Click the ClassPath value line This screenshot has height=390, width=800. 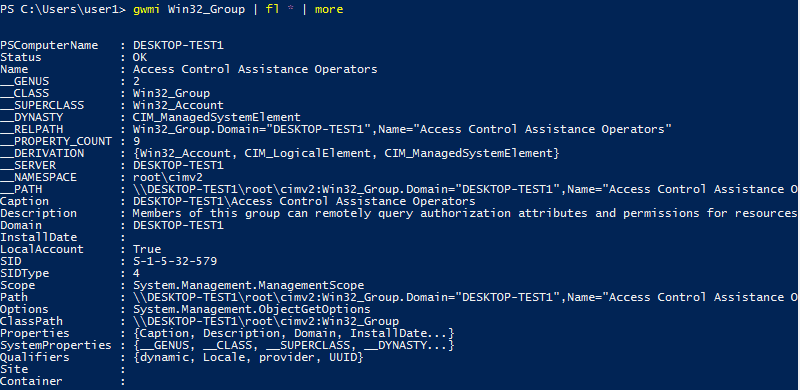tap(266, 321)
